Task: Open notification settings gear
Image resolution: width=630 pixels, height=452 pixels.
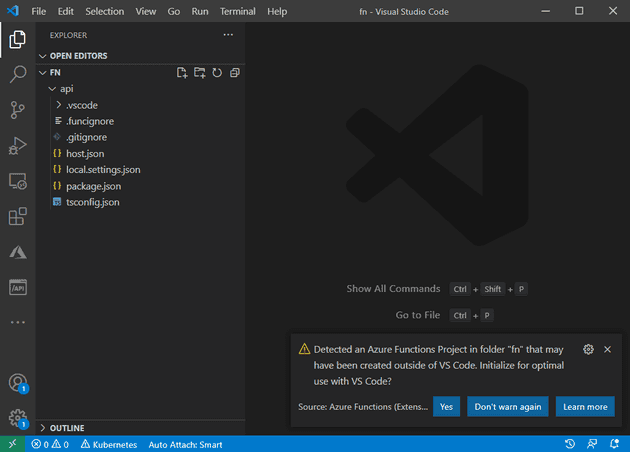Action: pyautogui.click(x=588, y=350)
